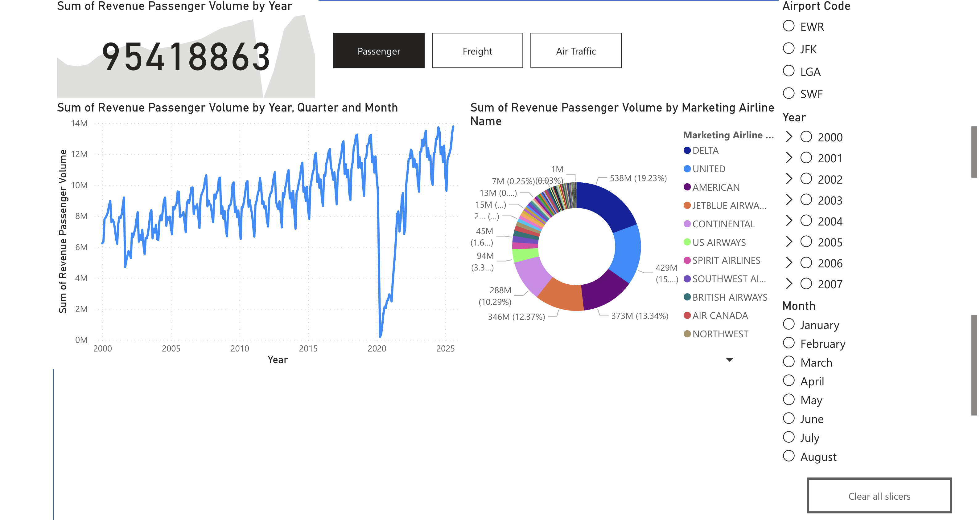
Task: Click the UNITED legend color marker
Action: point(687,169)
